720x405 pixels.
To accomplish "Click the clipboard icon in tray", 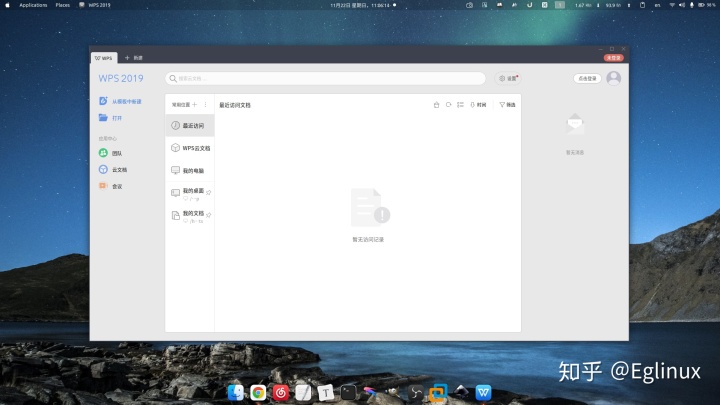I will click(642, 5).
